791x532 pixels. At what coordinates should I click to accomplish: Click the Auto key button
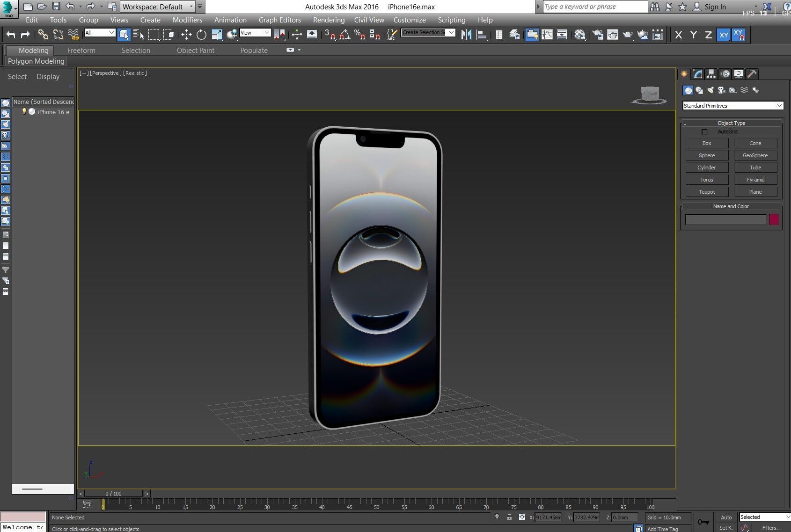726,517
